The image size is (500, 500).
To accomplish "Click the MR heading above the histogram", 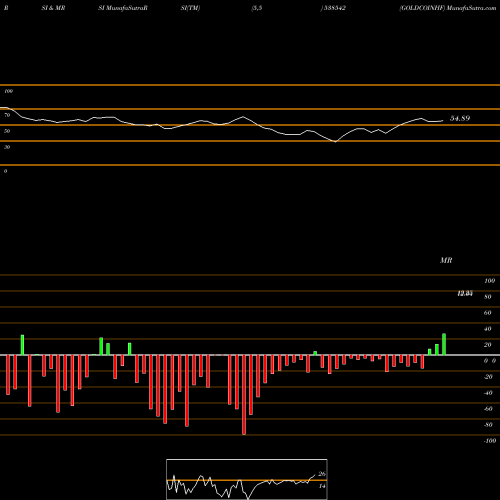I will pyautogui.click(x=446, y=260).
